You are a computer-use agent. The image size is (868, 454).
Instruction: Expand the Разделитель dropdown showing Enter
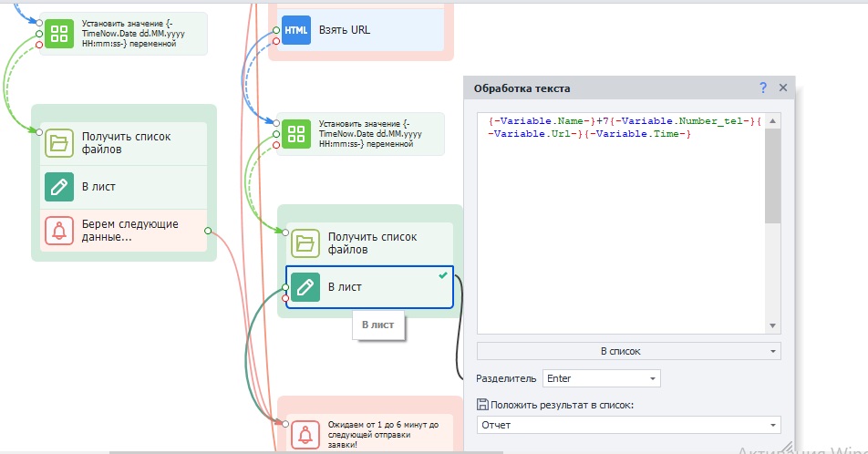(x=602, y=378)
